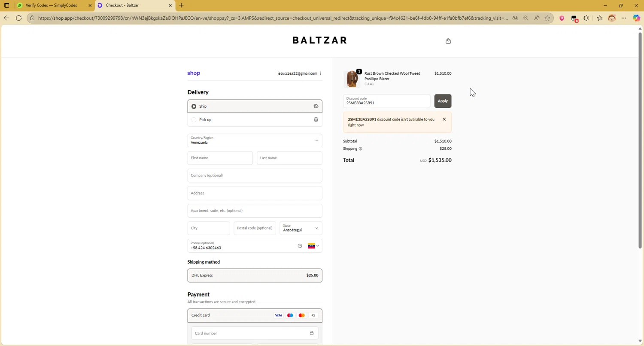The image size is (644, 346).
Task: Click the City field
Action: (209, 228)
